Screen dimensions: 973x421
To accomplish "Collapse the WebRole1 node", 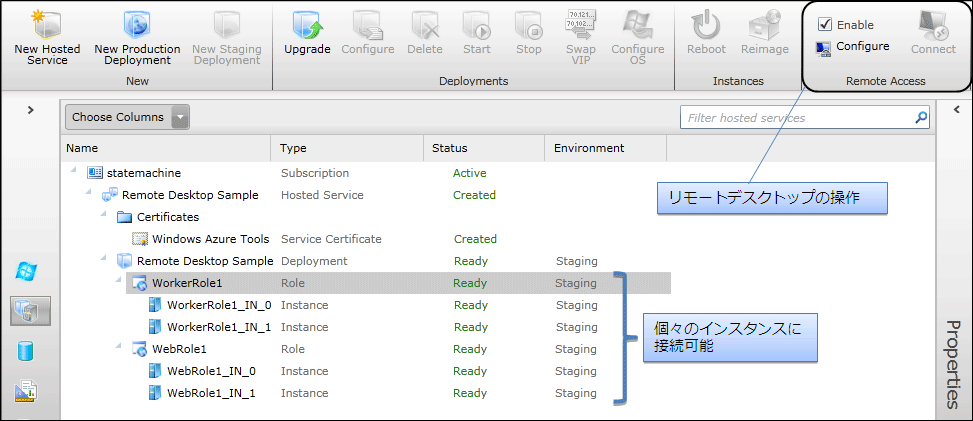I will [119, 347].
